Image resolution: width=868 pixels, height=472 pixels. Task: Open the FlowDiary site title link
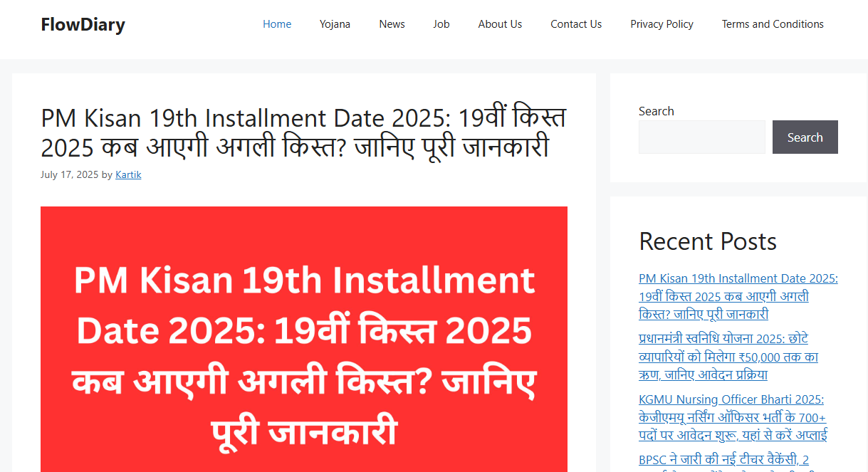[x=83, y=25]
